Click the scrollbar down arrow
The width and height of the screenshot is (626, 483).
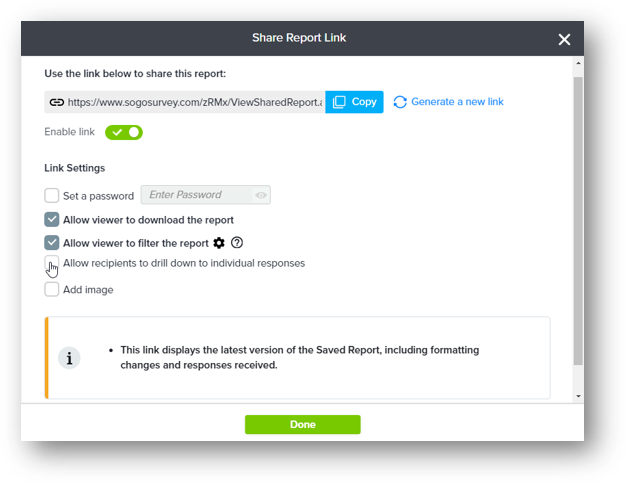click(x=578, y=396)
